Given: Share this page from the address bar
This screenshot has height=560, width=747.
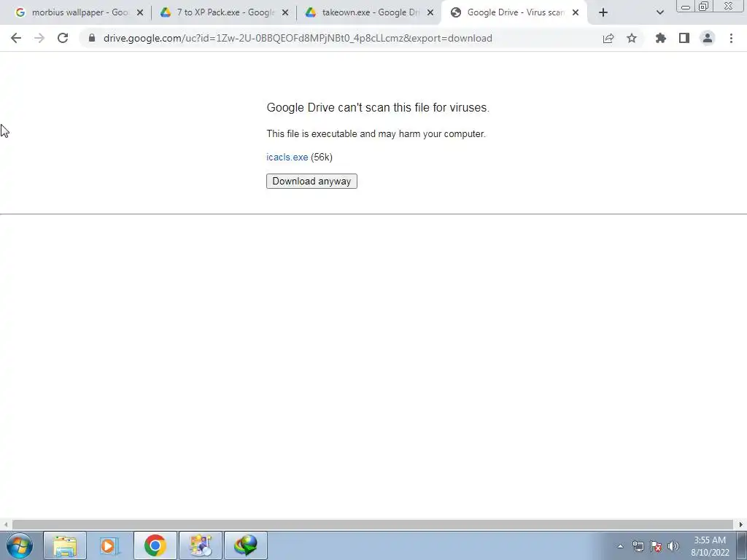Looking at the screenshot, I should (x=608, y=39).
